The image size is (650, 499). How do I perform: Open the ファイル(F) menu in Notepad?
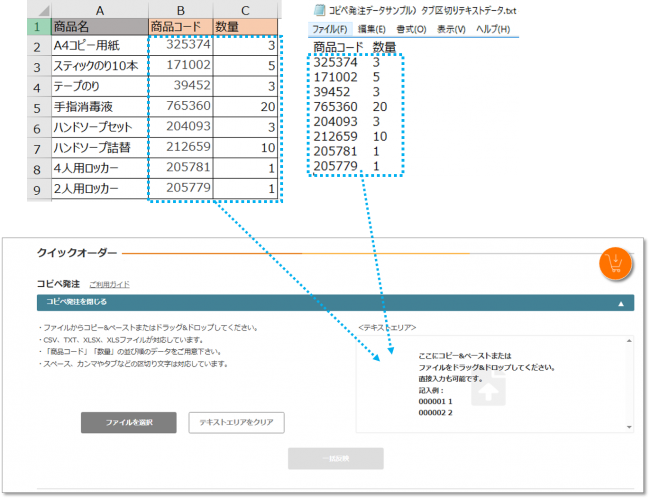tap(331, 29)
